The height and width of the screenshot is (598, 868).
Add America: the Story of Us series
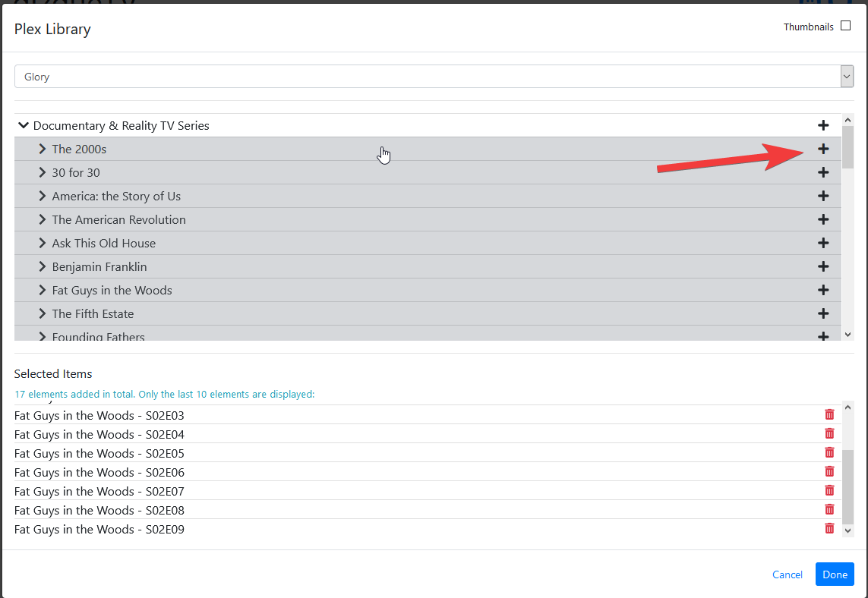coord(823,196)
